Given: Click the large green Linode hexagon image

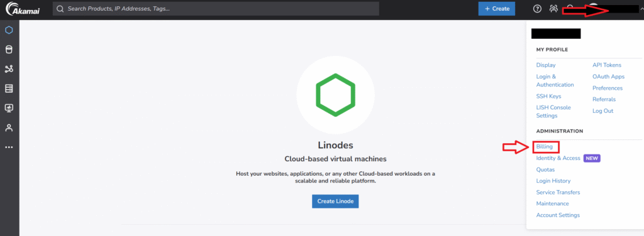Looking at the screenshot, I should [336, 95].
